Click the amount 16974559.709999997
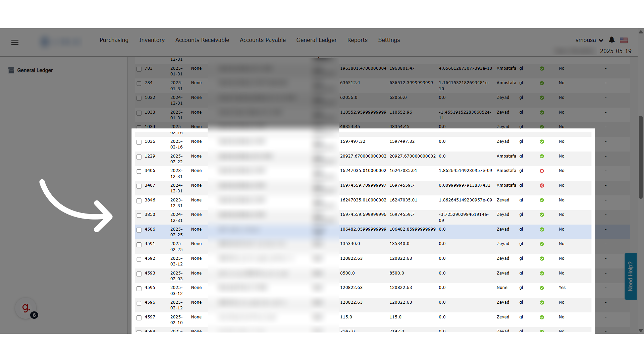 click(363, 185)
